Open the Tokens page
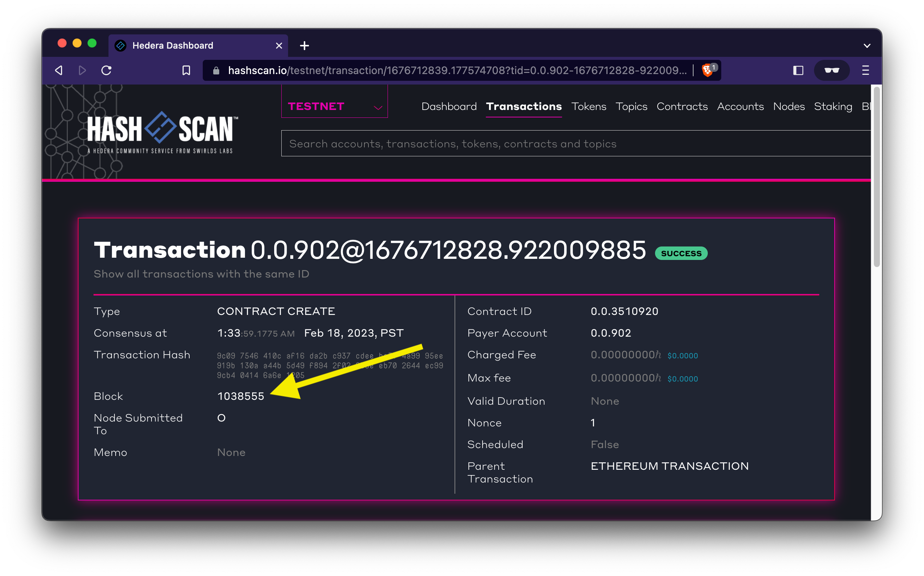924x576 pixels. click(x=588, y=106)
